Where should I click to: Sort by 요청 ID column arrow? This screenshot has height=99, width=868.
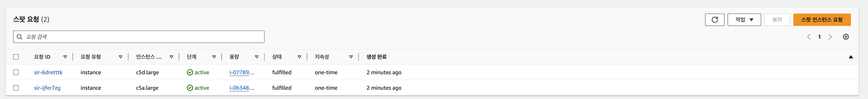coord(65,57)
